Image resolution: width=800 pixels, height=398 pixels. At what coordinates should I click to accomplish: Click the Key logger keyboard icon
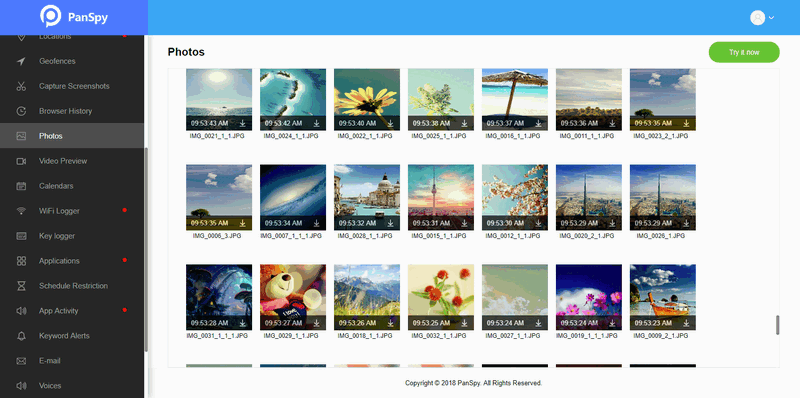tap(21, 236)
